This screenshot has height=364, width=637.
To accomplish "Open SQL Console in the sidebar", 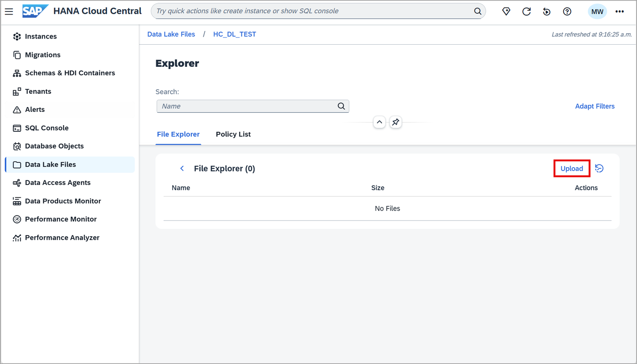I will (70, 128).
